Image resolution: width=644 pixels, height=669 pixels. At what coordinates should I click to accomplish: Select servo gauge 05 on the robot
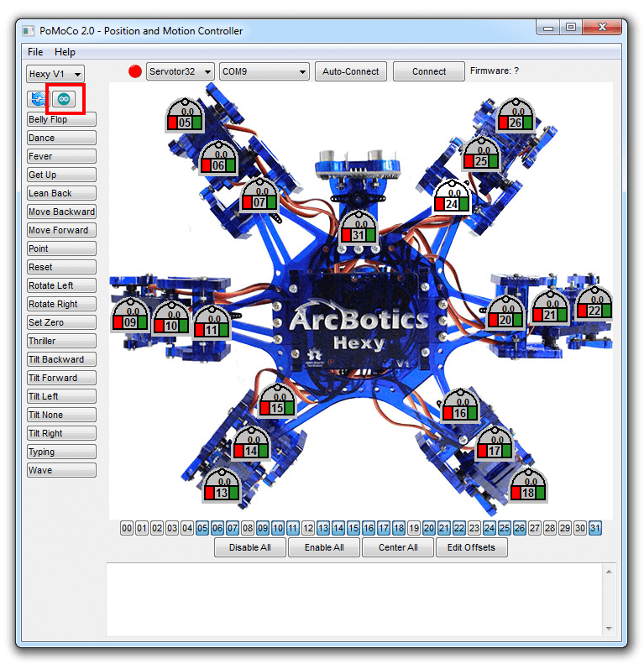pyautogui.click(x=185, y=116)
